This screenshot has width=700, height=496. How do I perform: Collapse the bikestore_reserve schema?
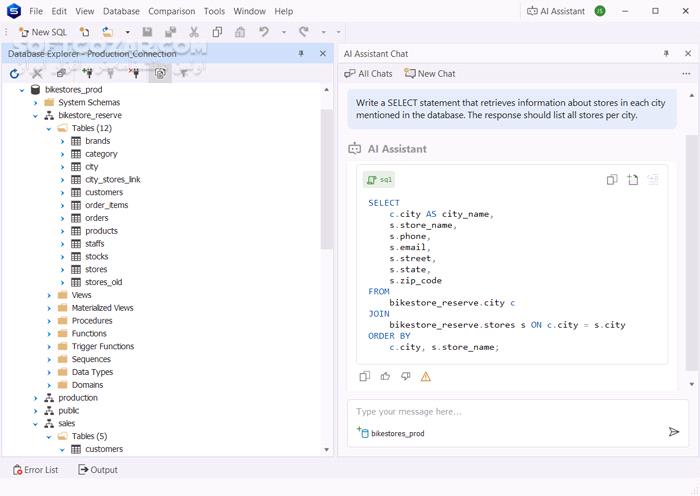(x=35, y=116)
